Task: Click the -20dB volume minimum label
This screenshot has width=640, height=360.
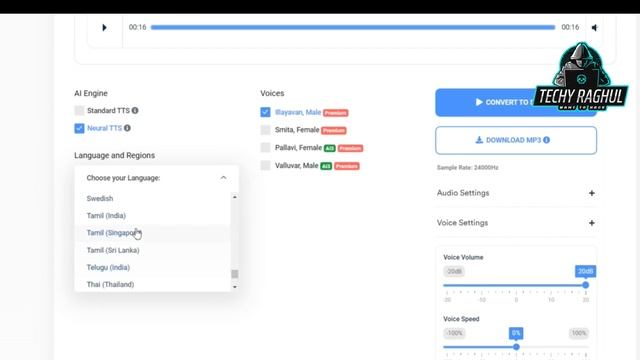Action: [x=454, y=271]
